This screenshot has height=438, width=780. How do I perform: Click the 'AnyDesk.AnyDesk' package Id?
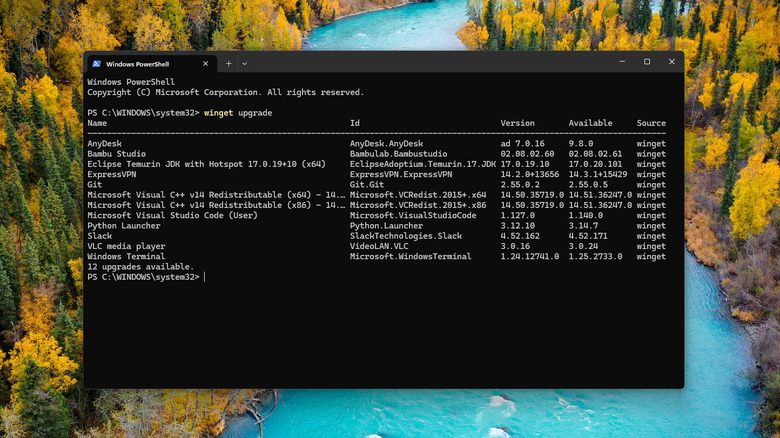point(387,143)
